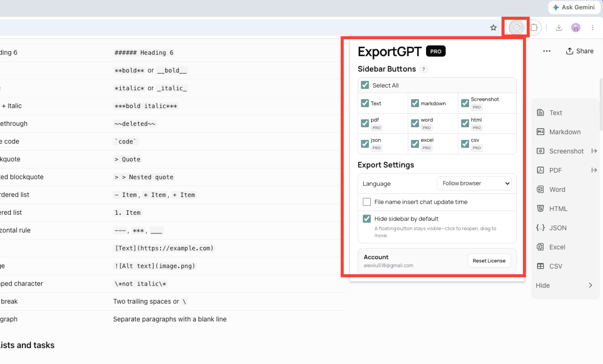Uncheck the html checkbox
Image resolution: width=603 pixels, height=364 pixels.
click(465, 123)
